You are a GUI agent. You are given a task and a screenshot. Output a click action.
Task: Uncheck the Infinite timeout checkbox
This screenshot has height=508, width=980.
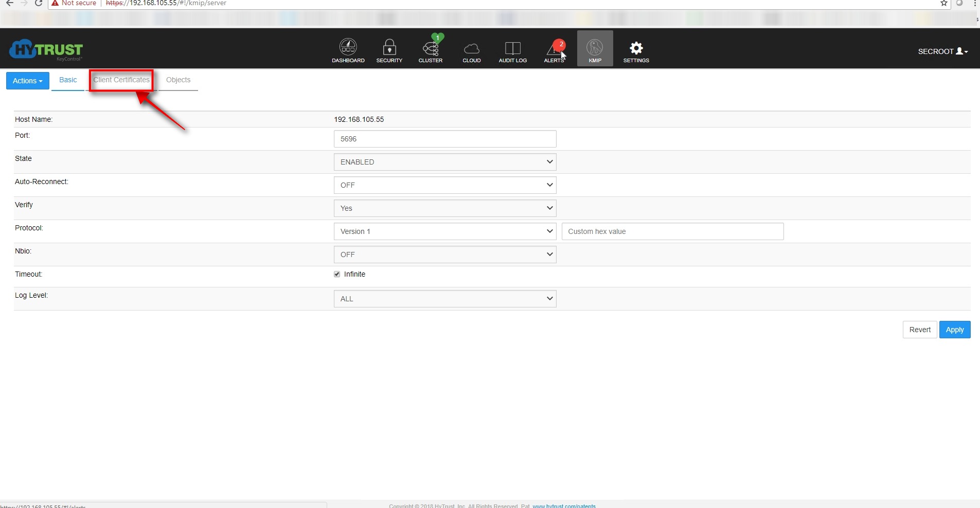point(337,274)
